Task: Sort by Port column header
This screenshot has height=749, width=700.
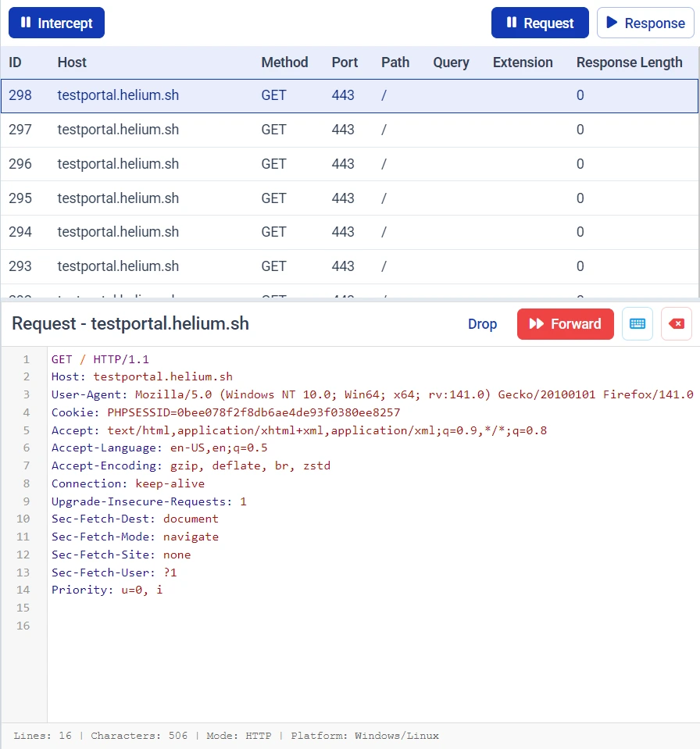Action: point(345,62)
